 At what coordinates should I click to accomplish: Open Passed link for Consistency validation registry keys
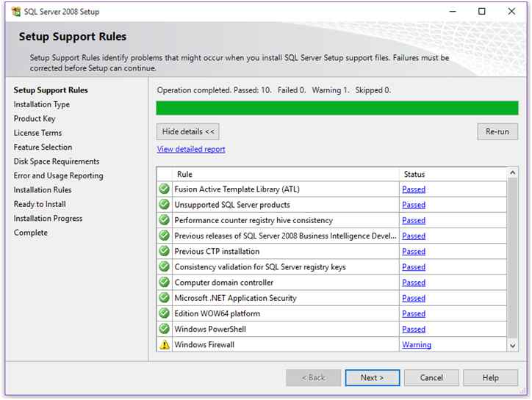[x=414, y=267]
